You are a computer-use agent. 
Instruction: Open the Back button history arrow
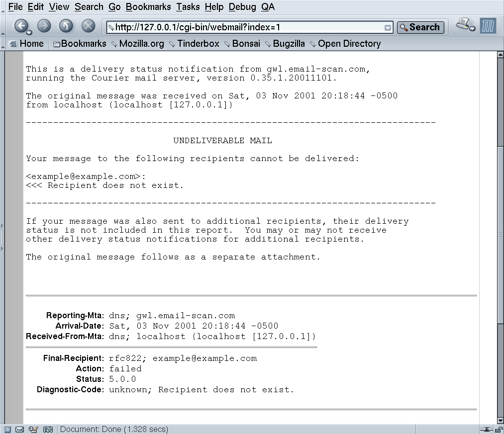click(29, 32)
